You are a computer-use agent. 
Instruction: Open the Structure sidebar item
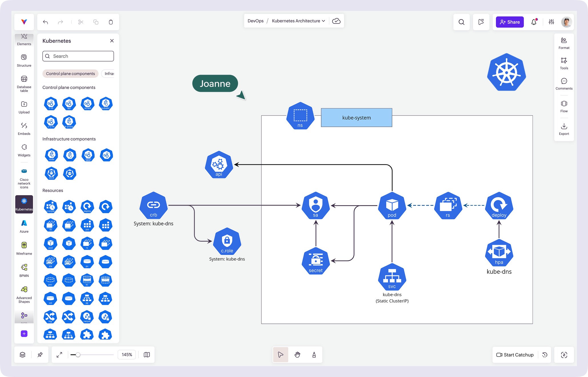(x=24, y=61)
